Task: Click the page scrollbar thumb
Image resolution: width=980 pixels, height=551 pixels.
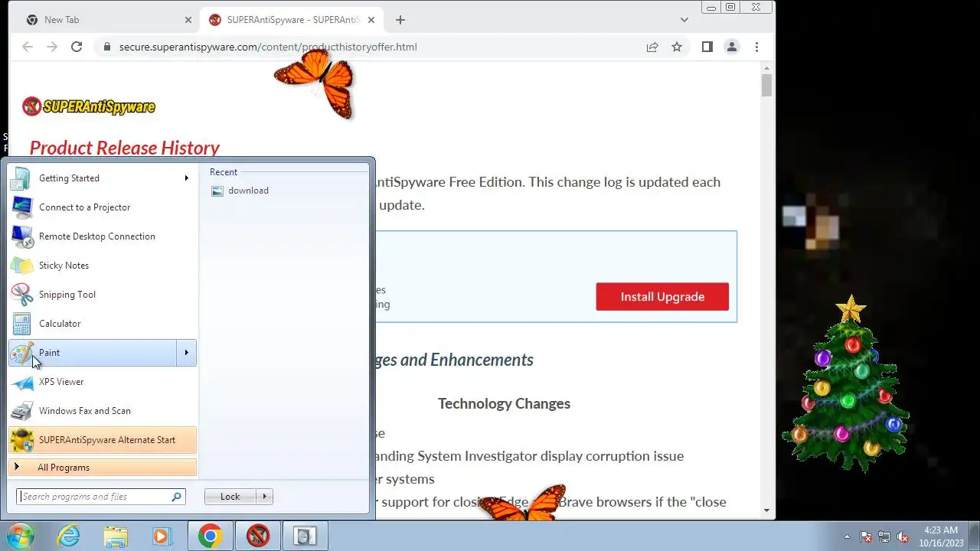Action: point(767,85)
